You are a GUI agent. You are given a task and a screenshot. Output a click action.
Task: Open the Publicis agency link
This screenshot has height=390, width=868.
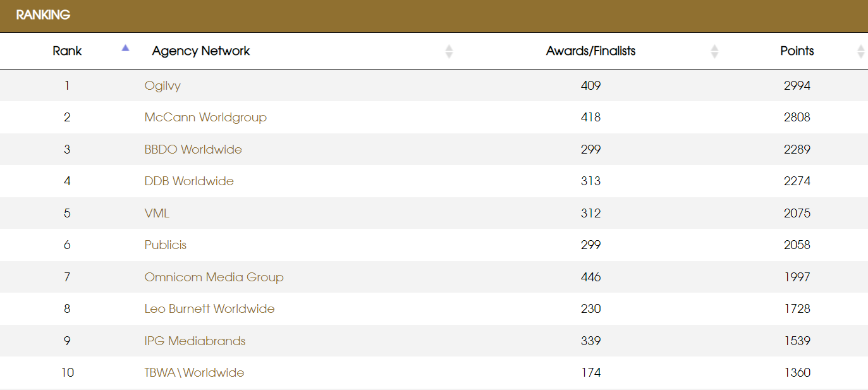pos(165,245)
